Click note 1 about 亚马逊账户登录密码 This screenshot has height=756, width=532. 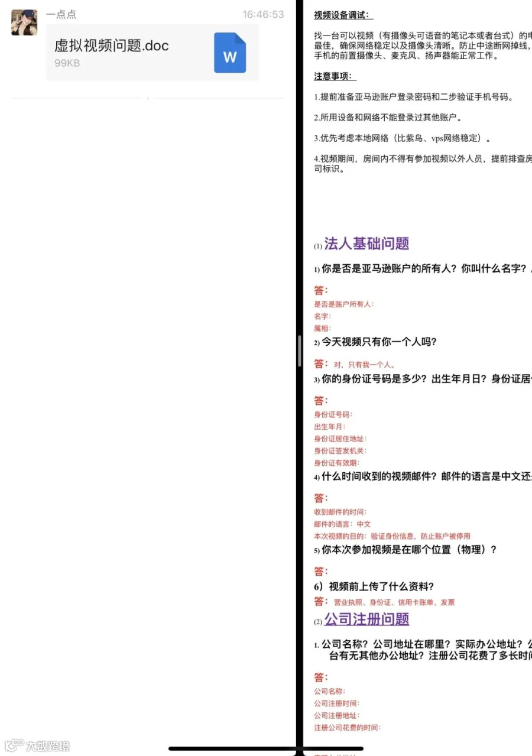tap(414, 97)
